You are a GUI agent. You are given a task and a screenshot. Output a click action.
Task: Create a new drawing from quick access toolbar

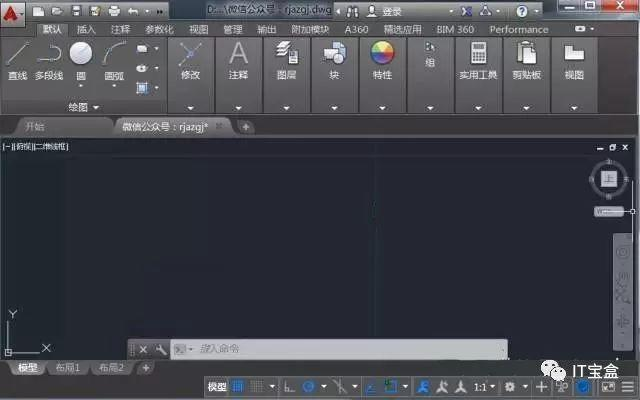click(x=38, y=11)
